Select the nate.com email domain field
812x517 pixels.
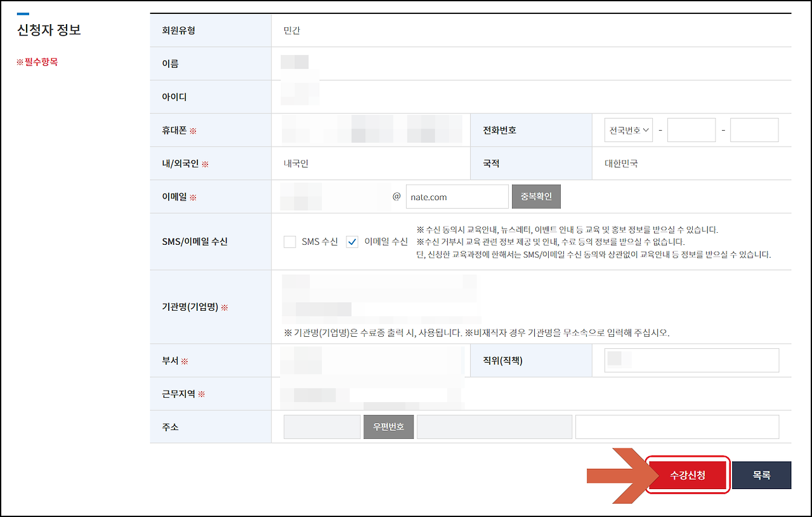pyautogui.click(x=457, y=196)
